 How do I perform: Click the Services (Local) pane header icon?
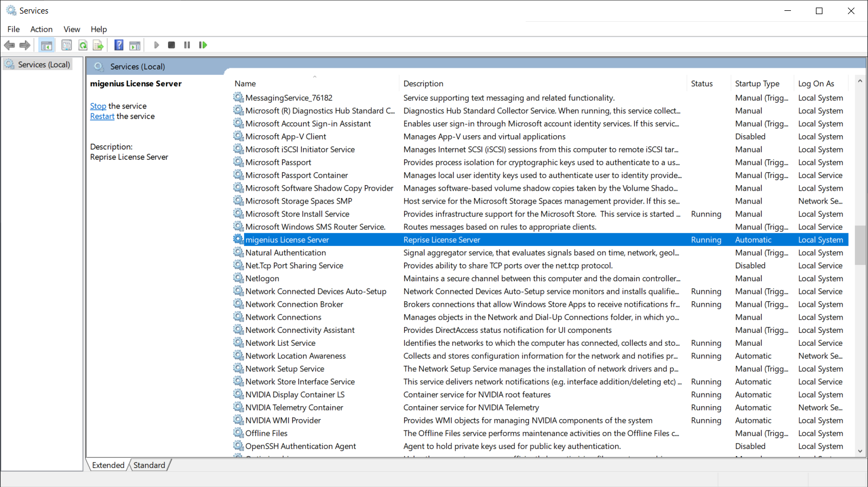(99, 66)
